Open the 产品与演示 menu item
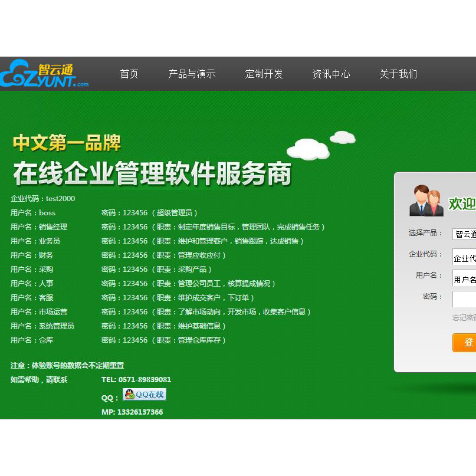The image size is (476, 476). (192, 74)
